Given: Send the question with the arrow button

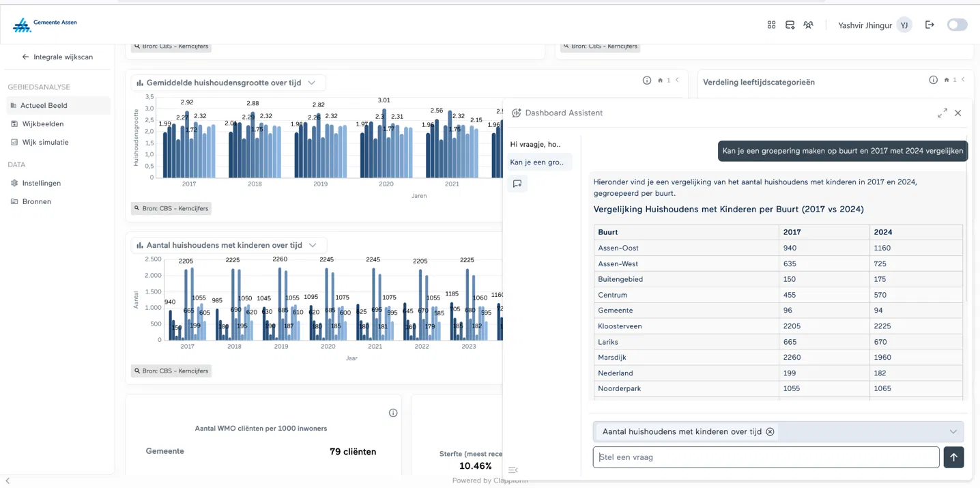Looking at the screenshot, I should click(x=953, y=457).
